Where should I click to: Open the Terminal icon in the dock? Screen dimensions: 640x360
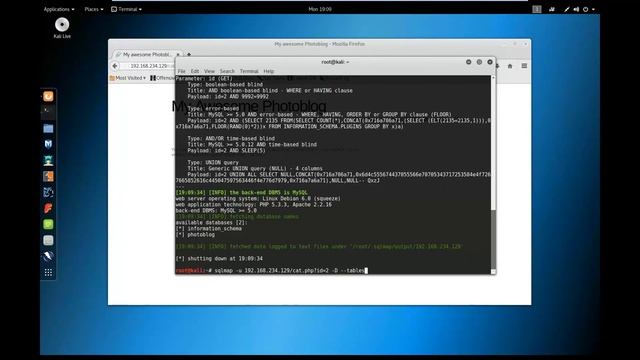48,111
